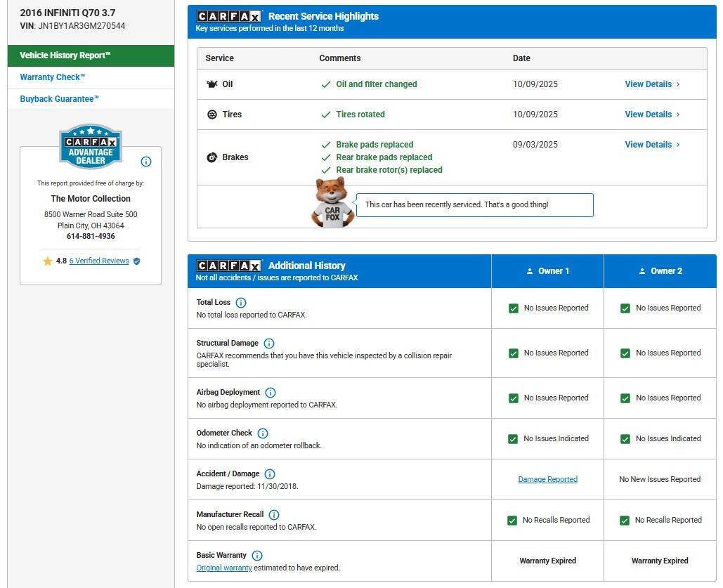
Task: Click the Basic Warranty info icon
Action: pyautogui.click(x=257, y=556)
